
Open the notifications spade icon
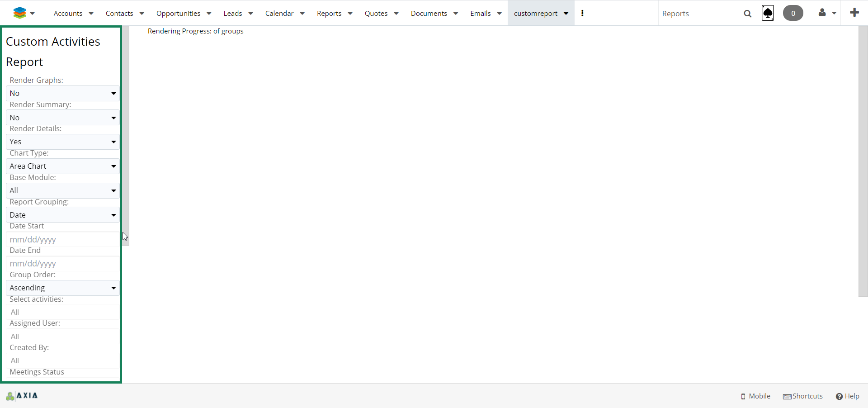(768, 13)
